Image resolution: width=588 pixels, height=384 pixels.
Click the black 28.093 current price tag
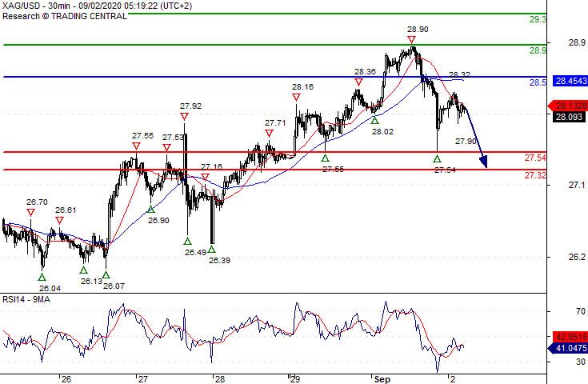(x=569, y=117)
